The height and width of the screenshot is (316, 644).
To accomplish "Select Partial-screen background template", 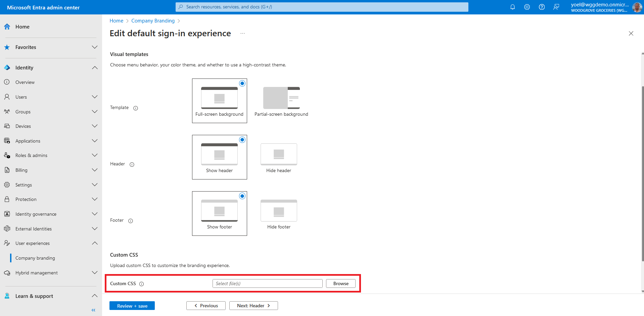I will coord(281,101).
